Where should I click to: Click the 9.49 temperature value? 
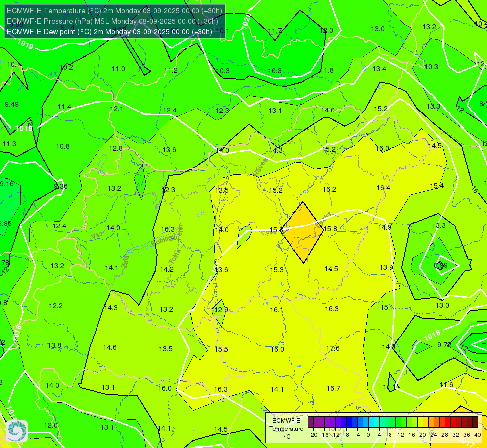(12, 104)
